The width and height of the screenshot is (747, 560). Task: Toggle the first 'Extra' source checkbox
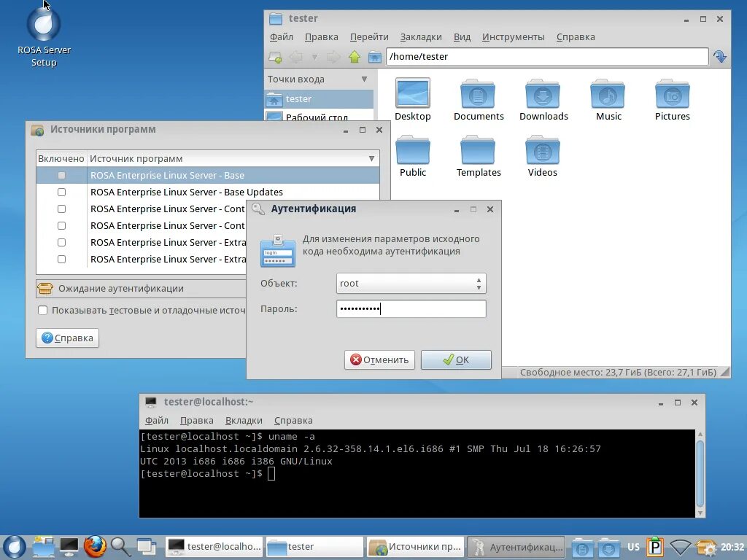point(61,242)
